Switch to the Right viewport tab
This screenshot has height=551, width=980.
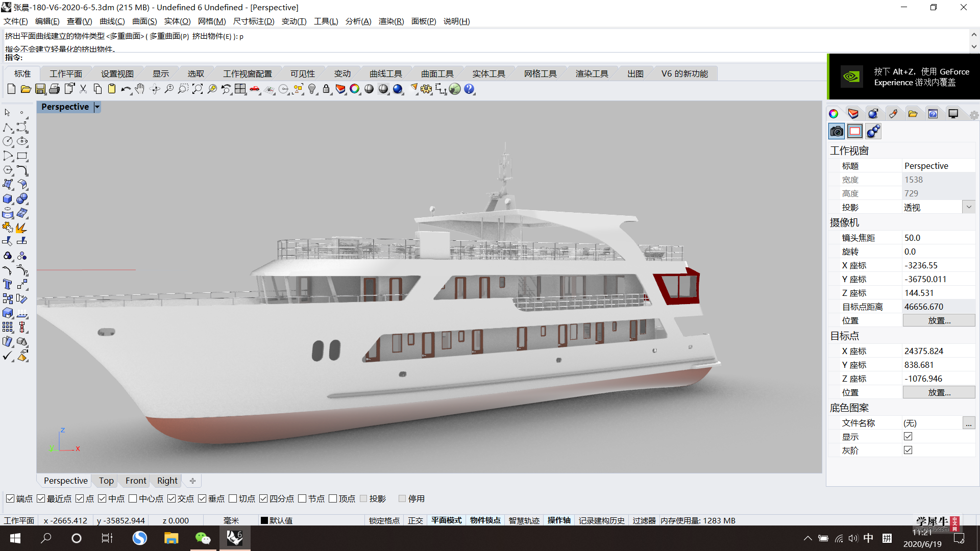[x=167, y=481]
